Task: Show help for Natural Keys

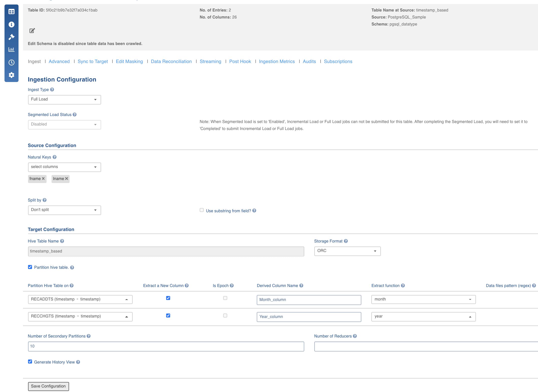Action: click(x=55, y=157)
